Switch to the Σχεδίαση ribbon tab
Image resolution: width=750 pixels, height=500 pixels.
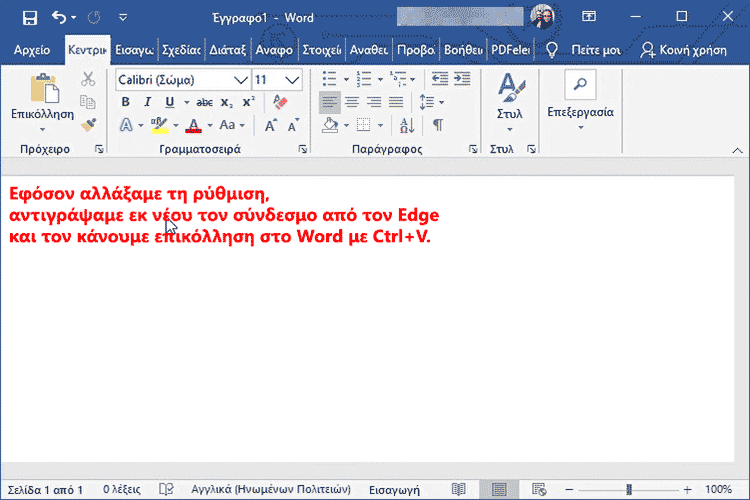coord(181,50)
